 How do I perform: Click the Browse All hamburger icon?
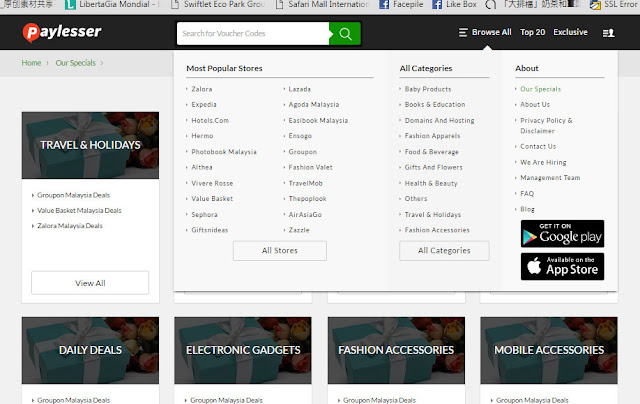463,32
